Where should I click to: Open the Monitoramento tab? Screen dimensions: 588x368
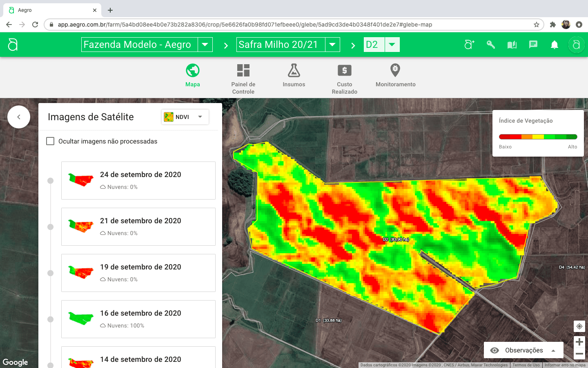click(x=395, y=76)
